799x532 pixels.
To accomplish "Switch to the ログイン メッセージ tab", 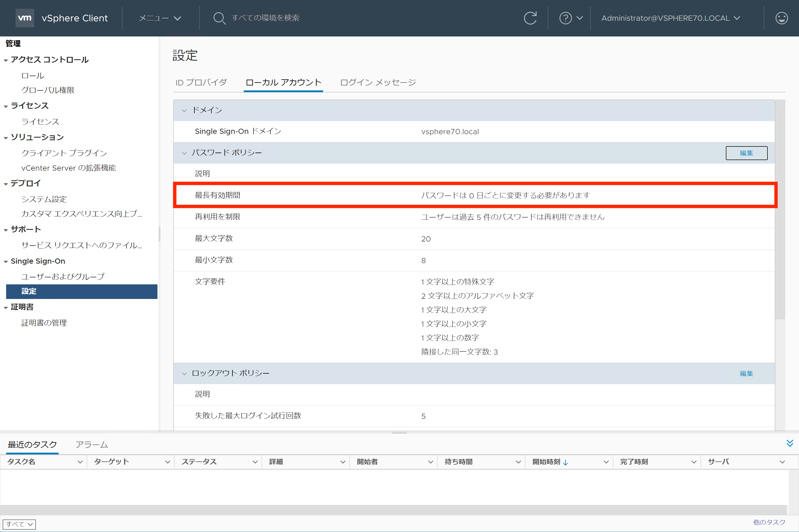I will (378, 83).
